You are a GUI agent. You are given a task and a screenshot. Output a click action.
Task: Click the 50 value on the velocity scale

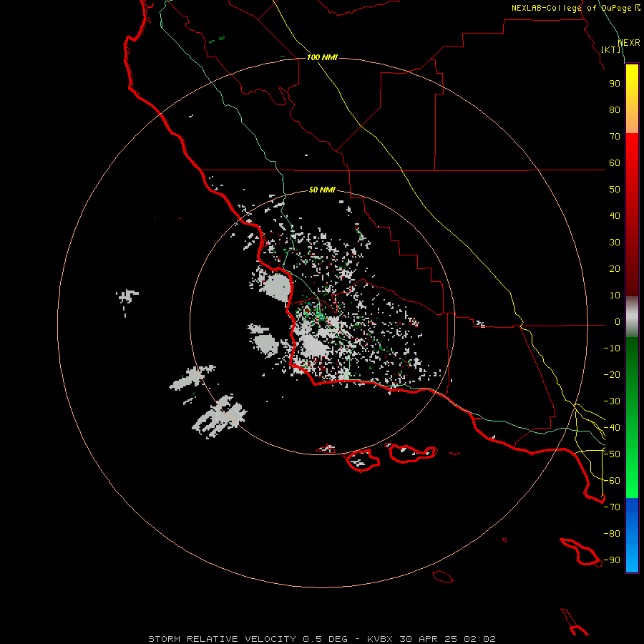point(615,190)
